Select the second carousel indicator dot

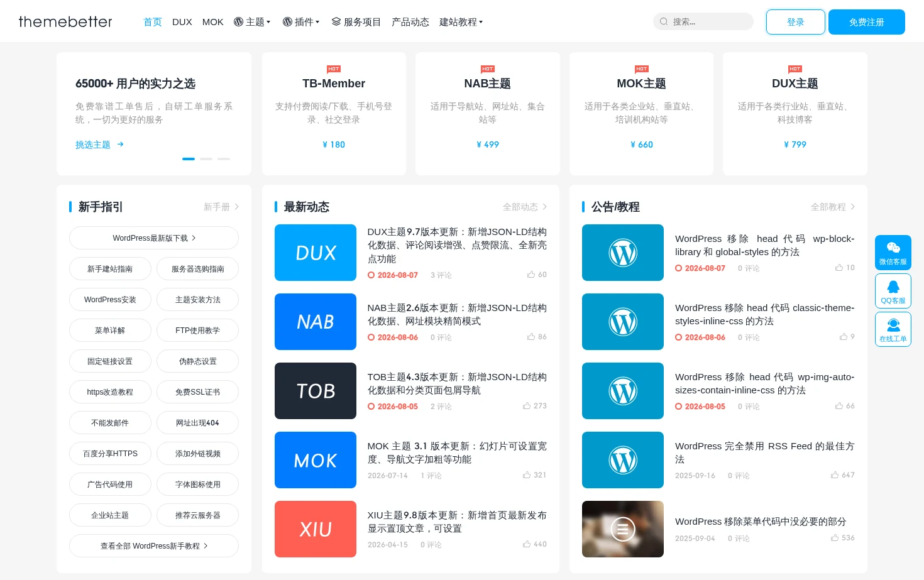[x=206, y=159]
